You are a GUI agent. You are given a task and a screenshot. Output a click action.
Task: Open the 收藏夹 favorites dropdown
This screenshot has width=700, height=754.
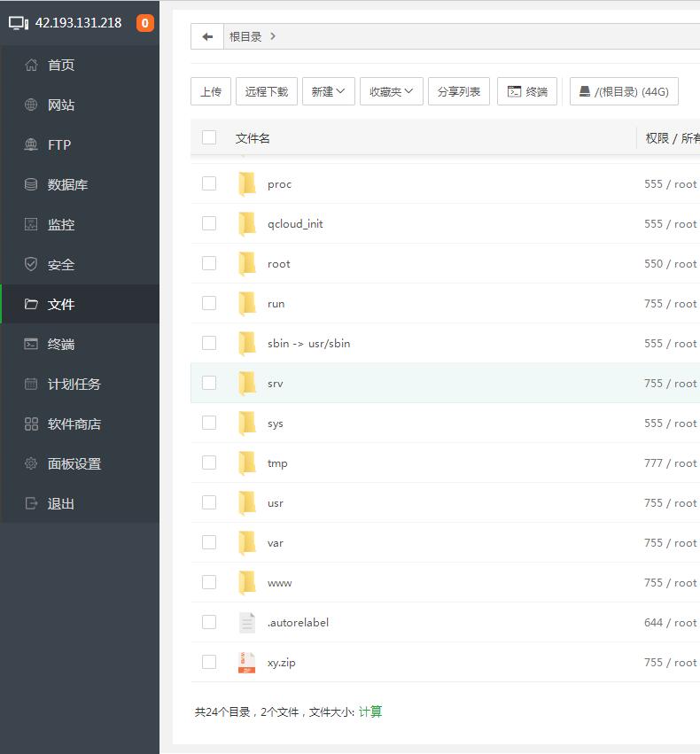pos(391,91)
